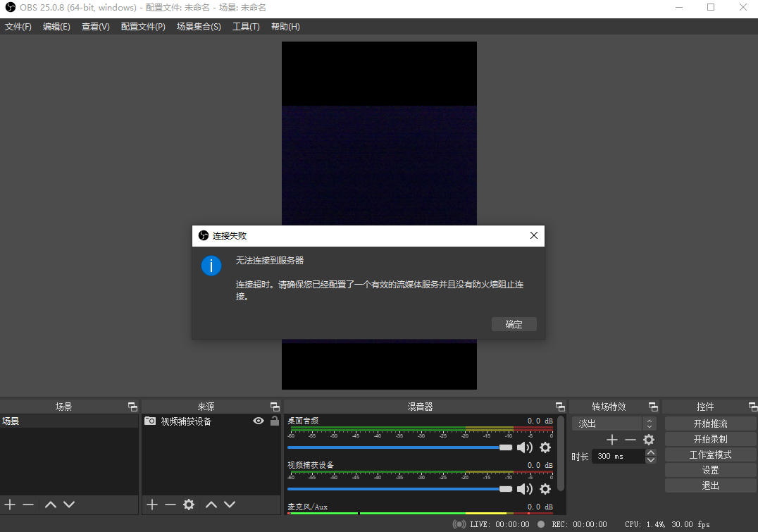Remove the selected scene with minus icon
The height and width of the screenshot is (532, 758).
(x=28, y=505)
